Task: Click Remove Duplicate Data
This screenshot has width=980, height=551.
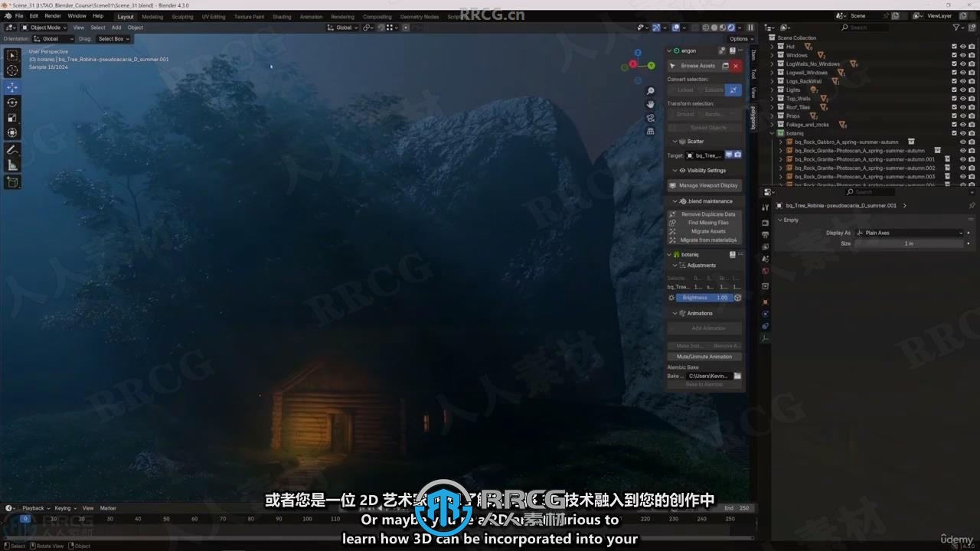Action: [x=704, y=214]
